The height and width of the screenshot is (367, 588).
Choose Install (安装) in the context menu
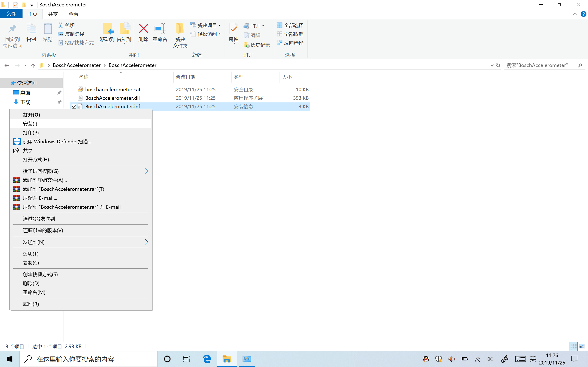pos(30,124)
